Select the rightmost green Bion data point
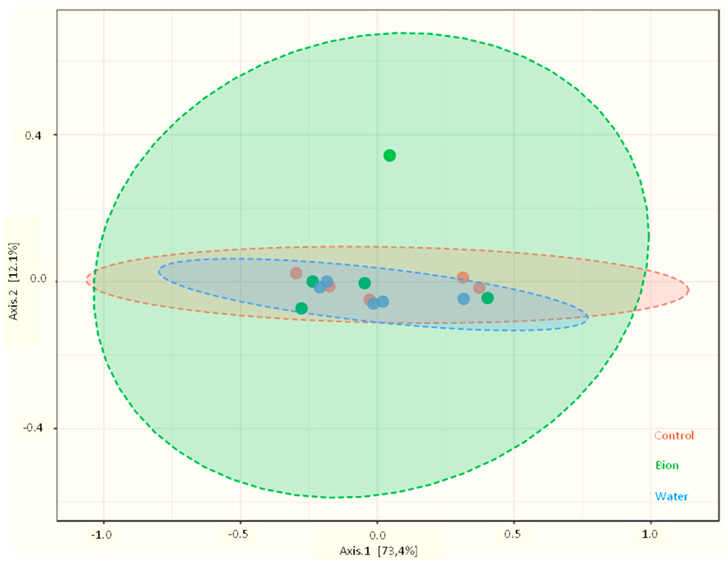 tap(487, 298)
